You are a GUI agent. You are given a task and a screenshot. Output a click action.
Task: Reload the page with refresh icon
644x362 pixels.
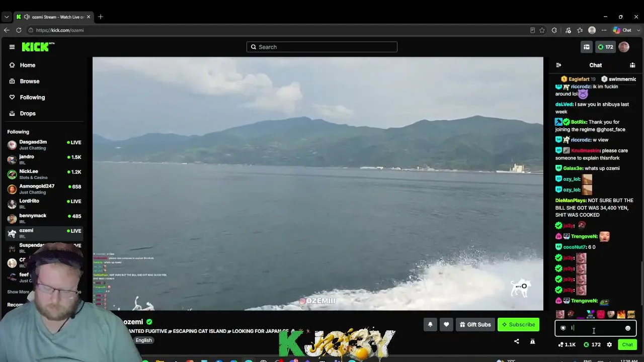click(19, 30)
